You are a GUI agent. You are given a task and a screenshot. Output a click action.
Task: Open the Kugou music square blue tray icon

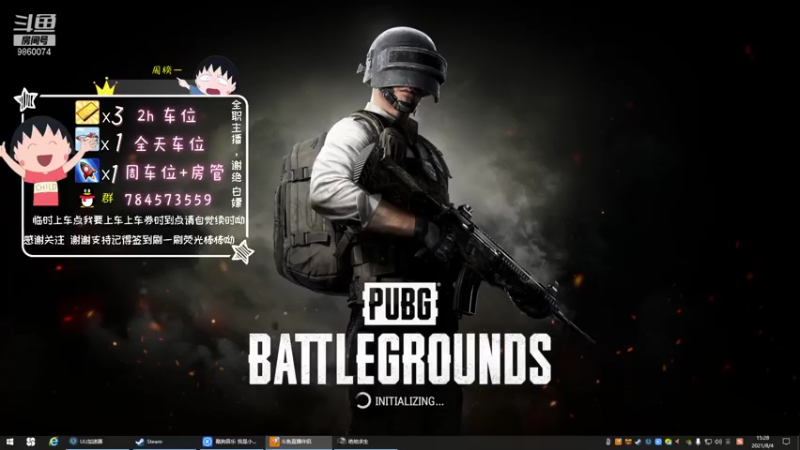pos(658,442)
